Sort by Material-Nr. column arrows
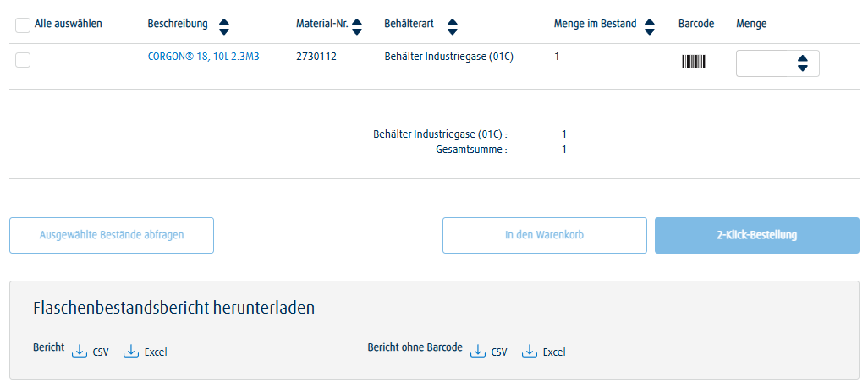This screenshot has width=868, height=388. (357, 25)
